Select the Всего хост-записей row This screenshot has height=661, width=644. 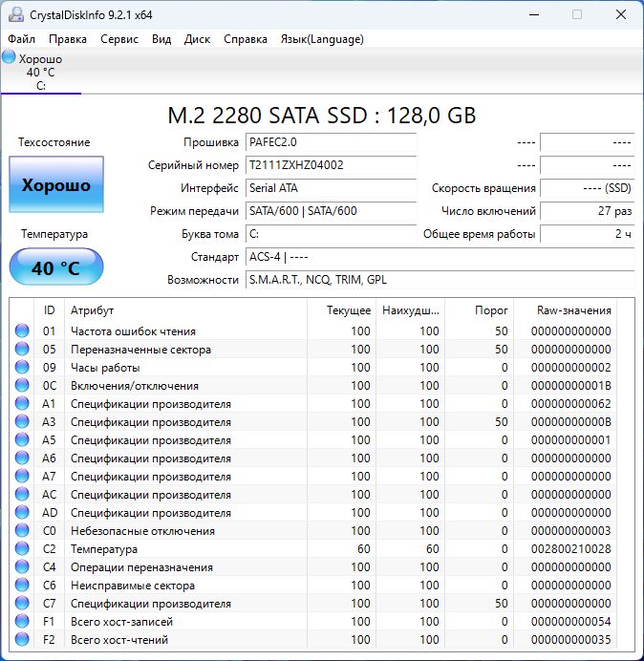[x=313, y=621]
